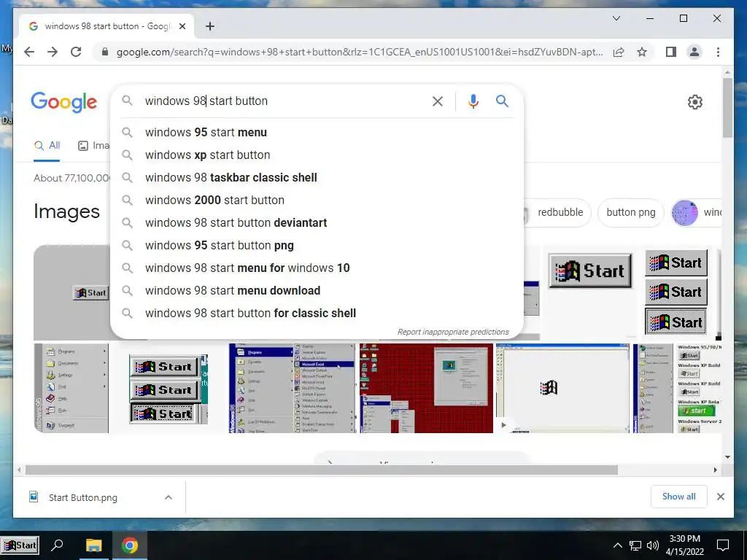
Task: Close the downloads bar
Action: tap(720, 497)
